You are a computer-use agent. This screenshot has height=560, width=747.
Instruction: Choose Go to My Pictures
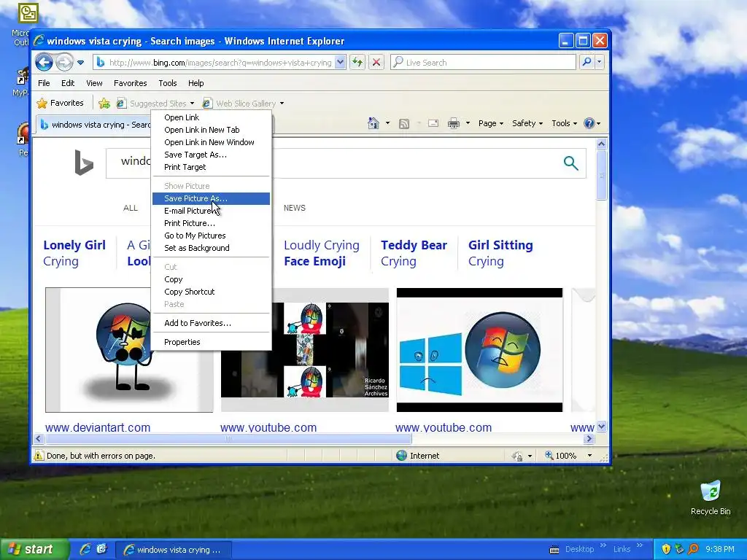(211, 236)
